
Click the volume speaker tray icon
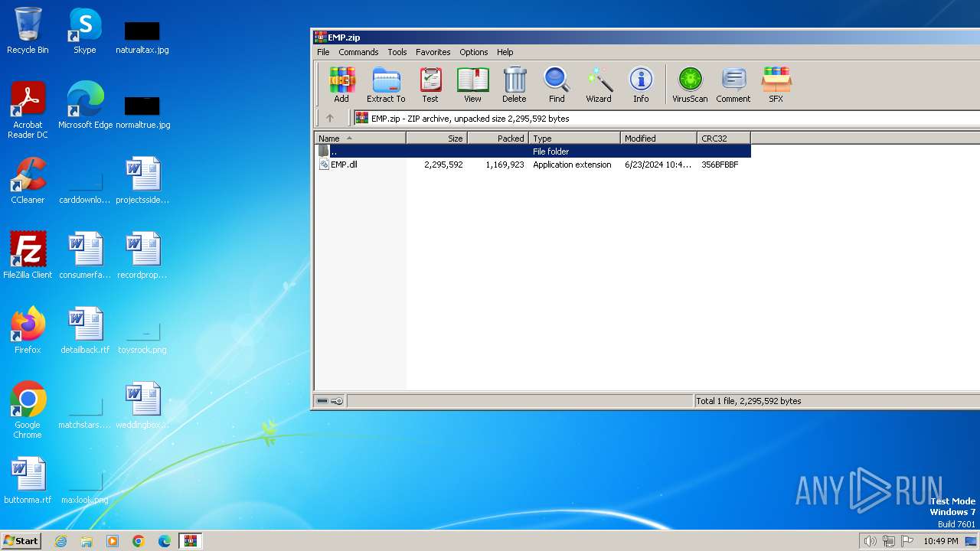point(870,541)
